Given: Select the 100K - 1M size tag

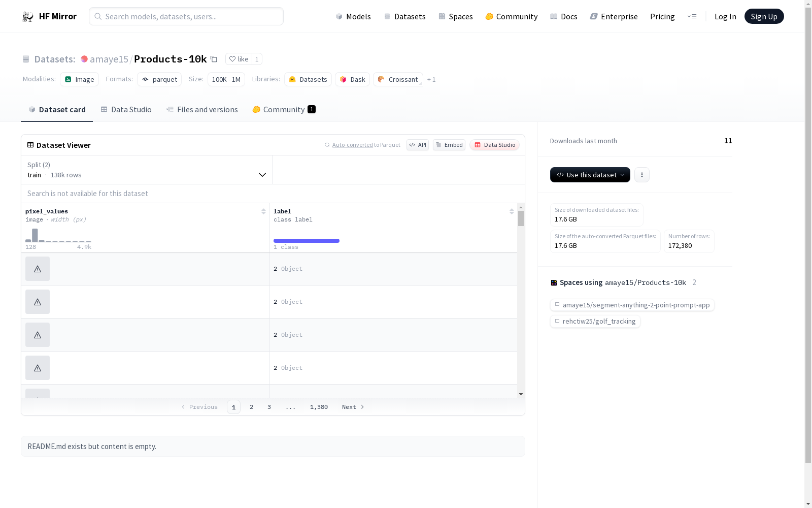Looking at the screenshot, I should tap(226, 79).
